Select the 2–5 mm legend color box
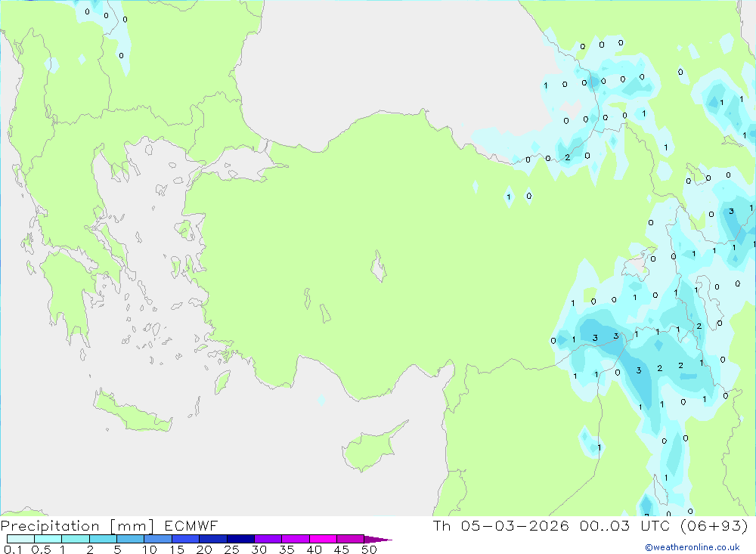 tap(103, 539)
